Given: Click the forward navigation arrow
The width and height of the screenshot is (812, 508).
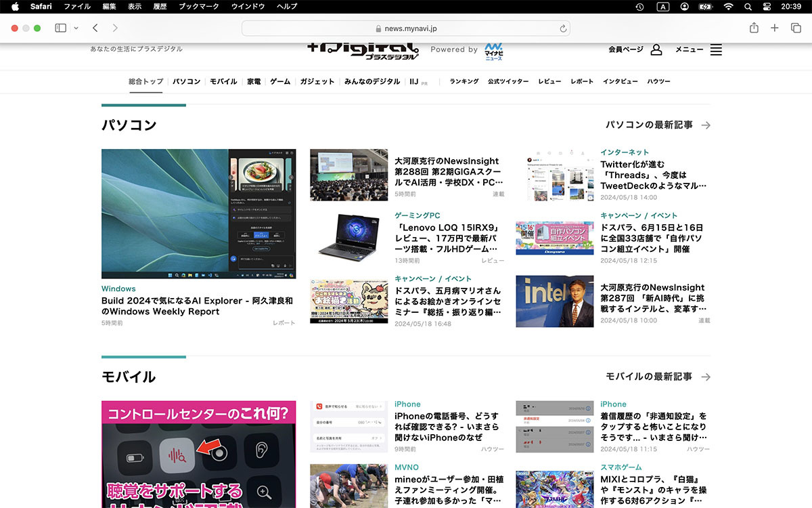Looking at the screenshot, I should pyautogui.click(x=115, y=28).
